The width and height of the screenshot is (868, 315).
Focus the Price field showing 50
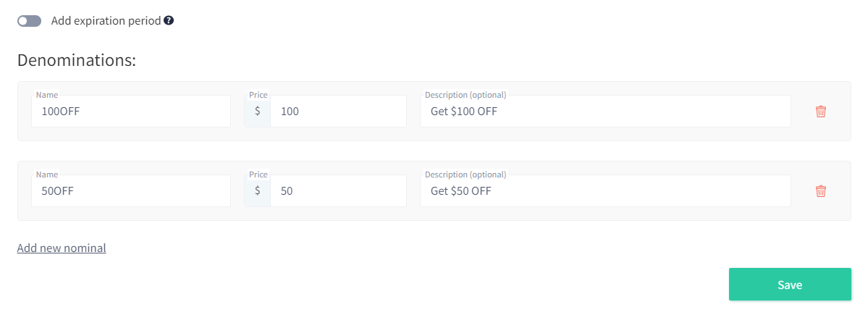point(338,191)
